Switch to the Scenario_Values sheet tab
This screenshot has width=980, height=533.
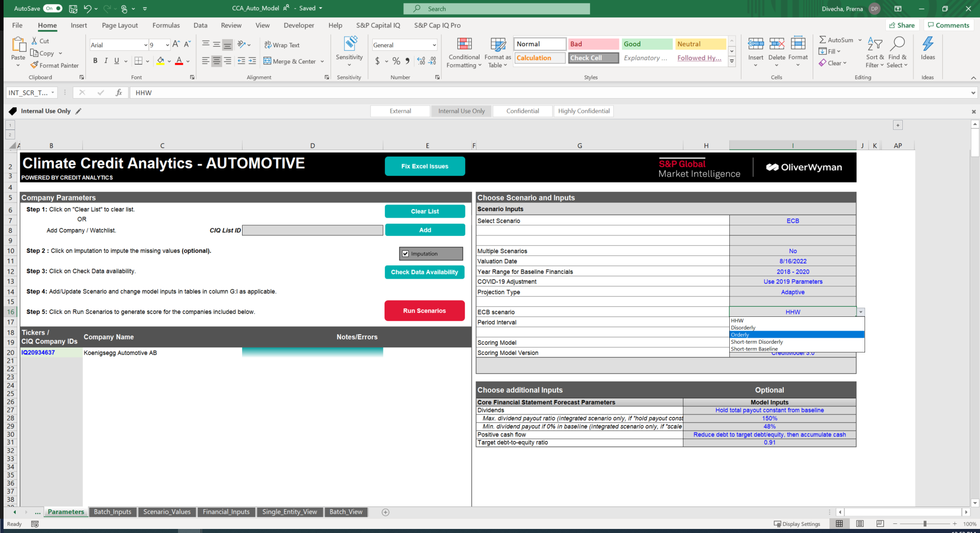tap(167, 512)
